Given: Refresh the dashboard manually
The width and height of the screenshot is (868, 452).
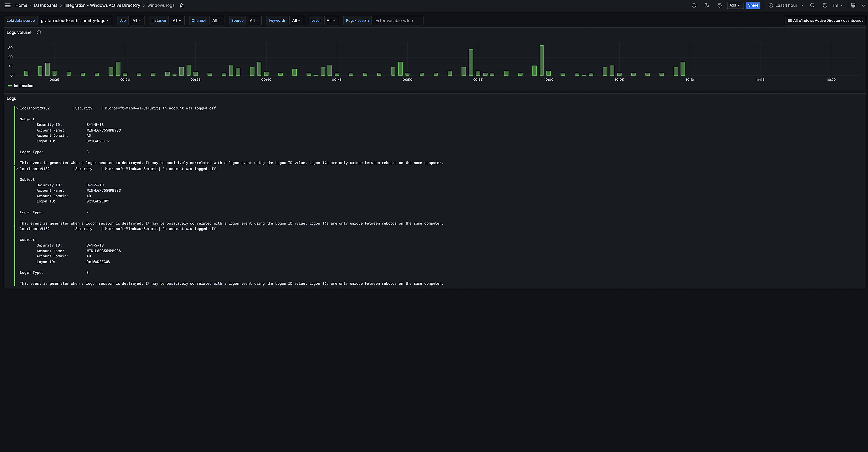Looking at the screenshot, I should (826, 5).
